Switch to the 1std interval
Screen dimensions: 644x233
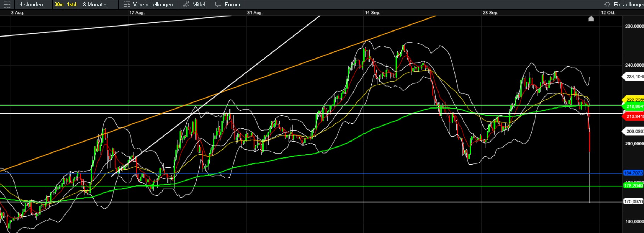(72, 5)
